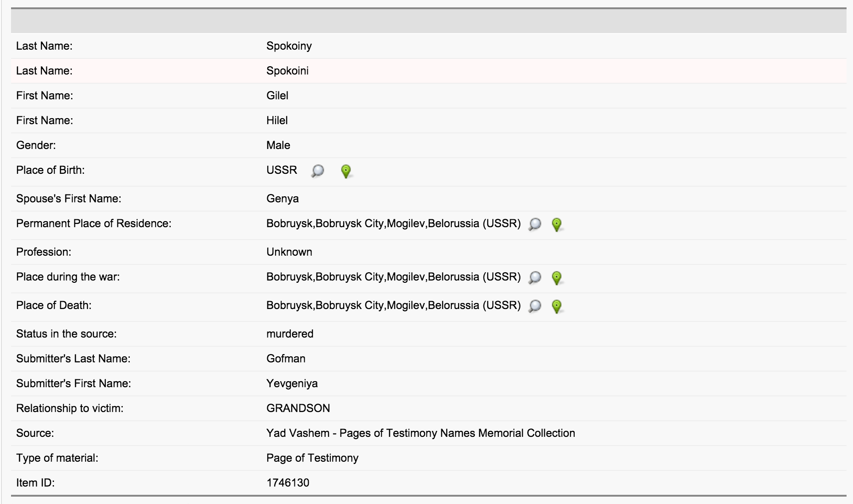
Task: Select the first name value Gilel
Action: 277,96
